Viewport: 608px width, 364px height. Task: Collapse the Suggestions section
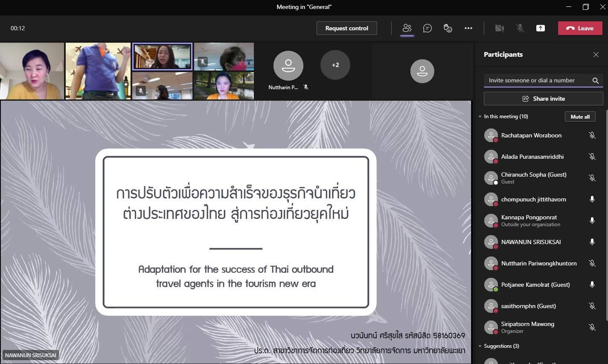(x=480, y=346)
